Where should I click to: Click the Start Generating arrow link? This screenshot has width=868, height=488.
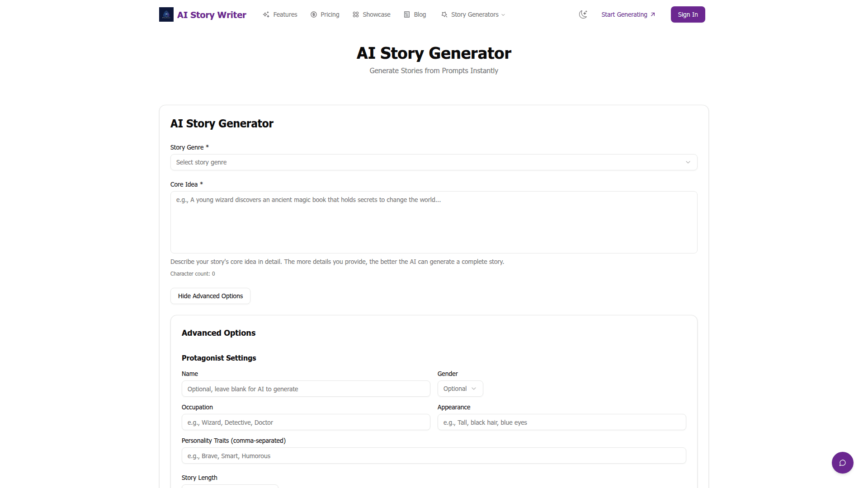[627, 14]
